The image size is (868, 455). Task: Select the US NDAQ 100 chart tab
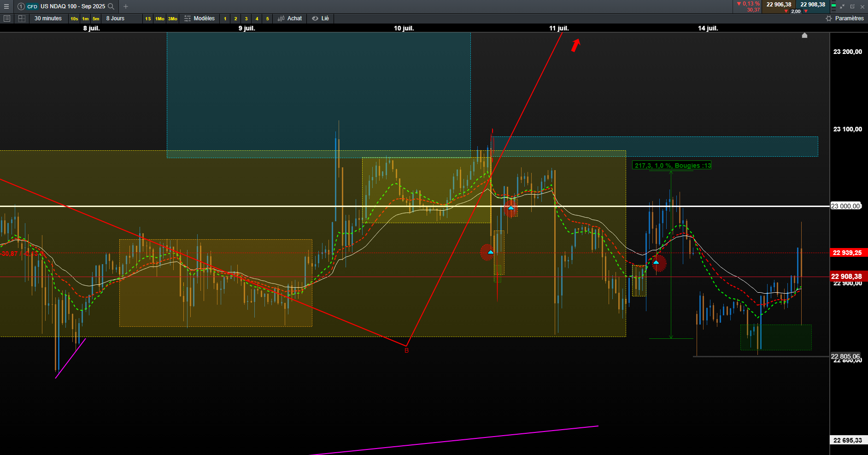73,6
